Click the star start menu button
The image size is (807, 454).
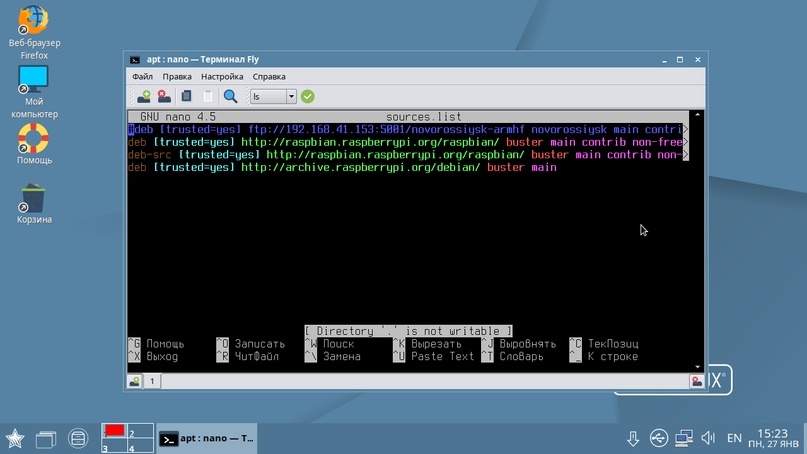pyautogui.click(x=15, y=438)
